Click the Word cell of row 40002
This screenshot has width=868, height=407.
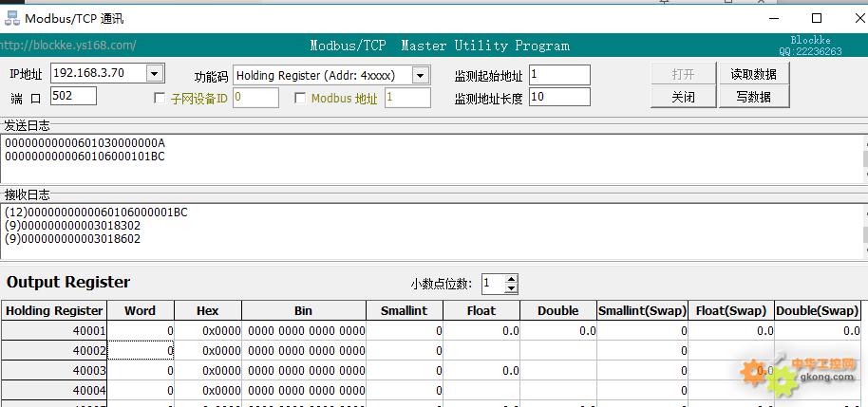[141, 351]
